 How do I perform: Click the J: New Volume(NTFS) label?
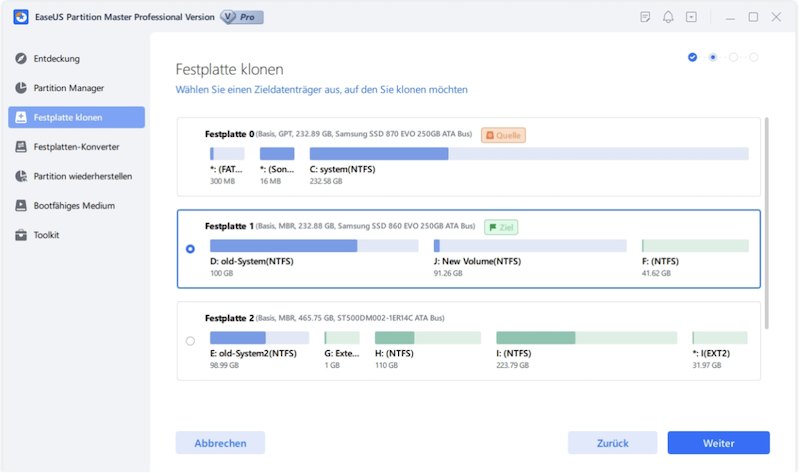477,261
